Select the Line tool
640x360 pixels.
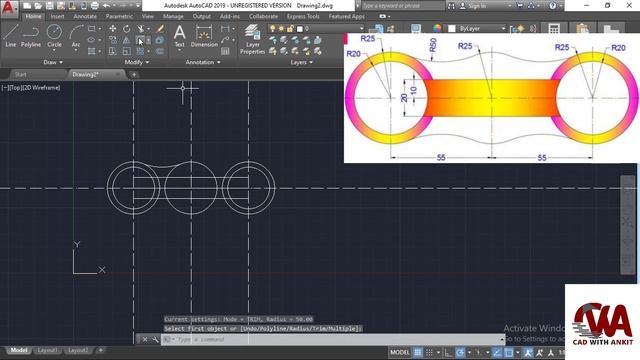[11, 36]
